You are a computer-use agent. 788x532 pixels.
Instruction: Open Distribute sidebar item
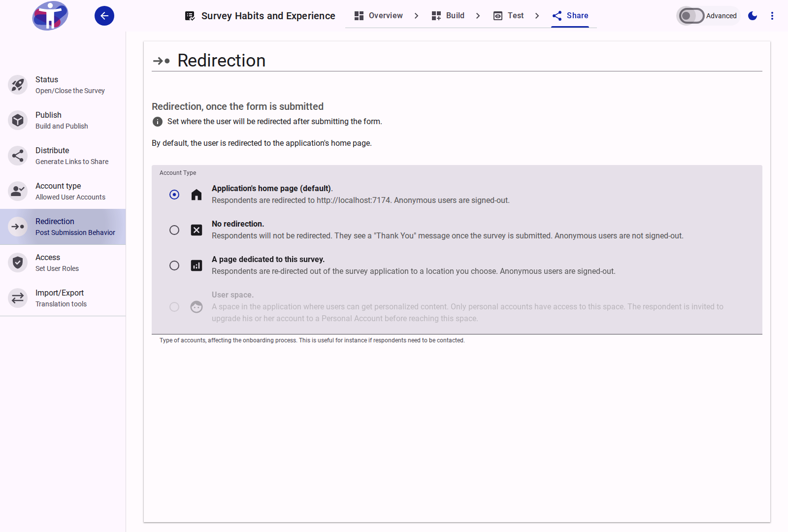(63, 156)
